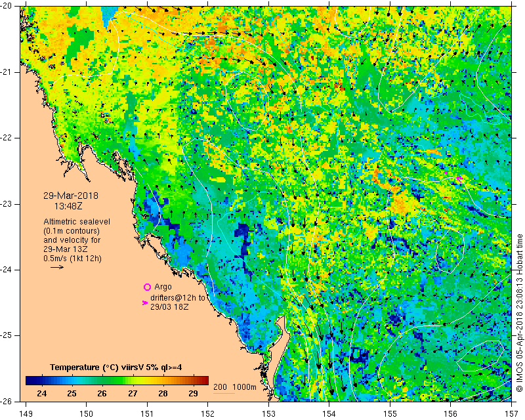Click the 'Argo' legend label
The width and height of the screenshot is (525, 420).
click(x=163, y=287)
